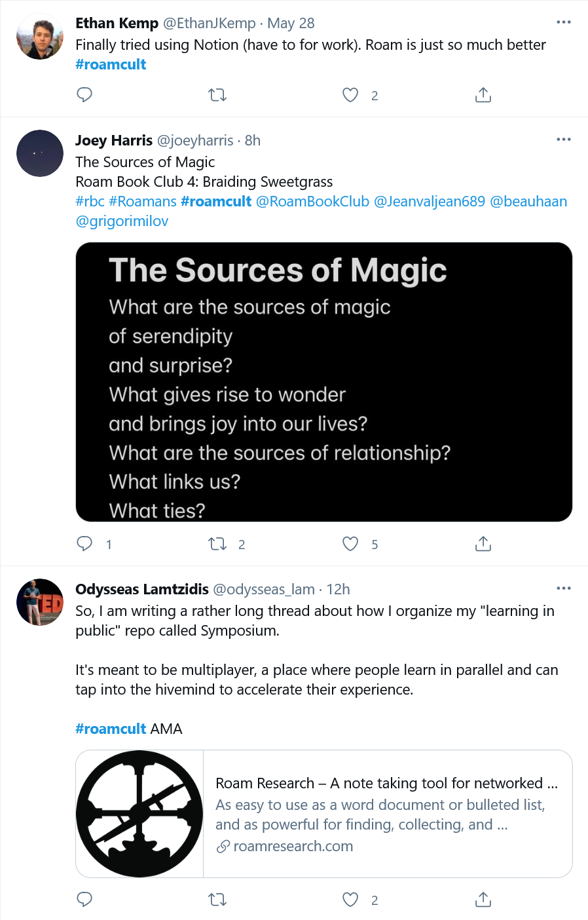
Task: Share Odysseas Lamtzidis's tweet
Action: point(483,900)
